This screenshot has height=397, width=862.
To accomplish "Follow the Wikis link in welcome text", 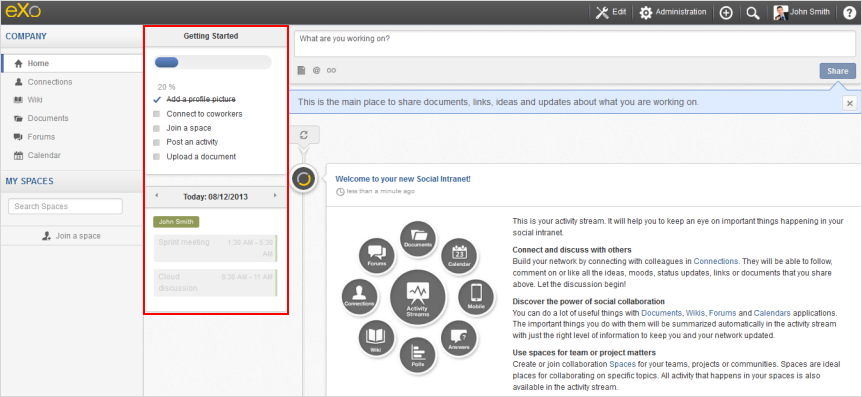I will 695,313.
